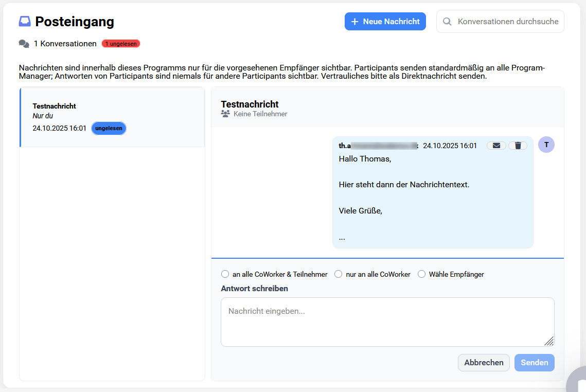This screenshot has width=586, height=392.
Task: Click the magnifier icon in the search box
Action: tap(447, 22)
